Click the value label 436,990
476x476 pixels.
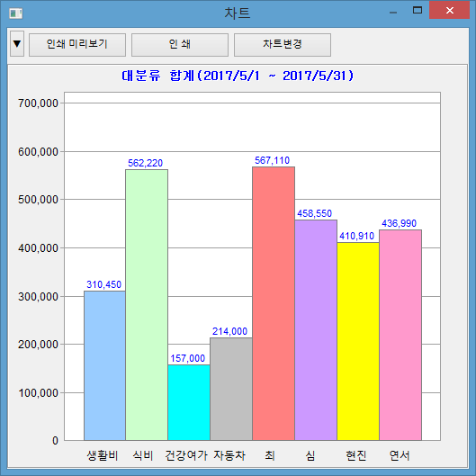point(399,223)
